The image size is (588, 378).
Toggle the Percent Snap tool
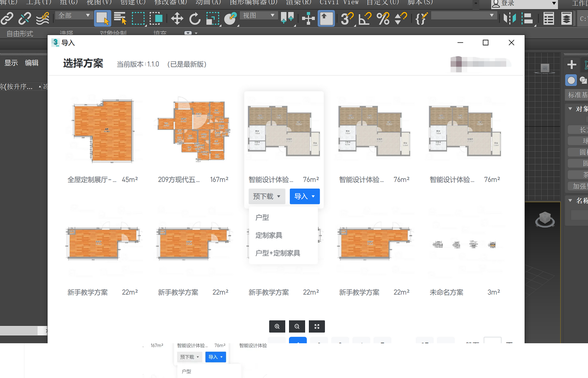coord(383,18)
